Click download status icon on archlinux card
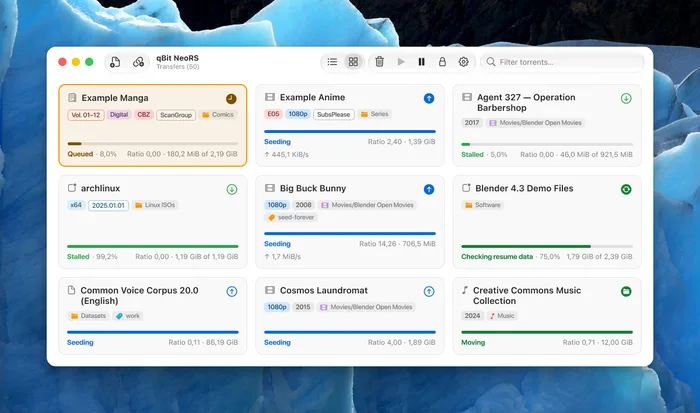The height and width of the screenshot is (413, 700). (232, 189)
